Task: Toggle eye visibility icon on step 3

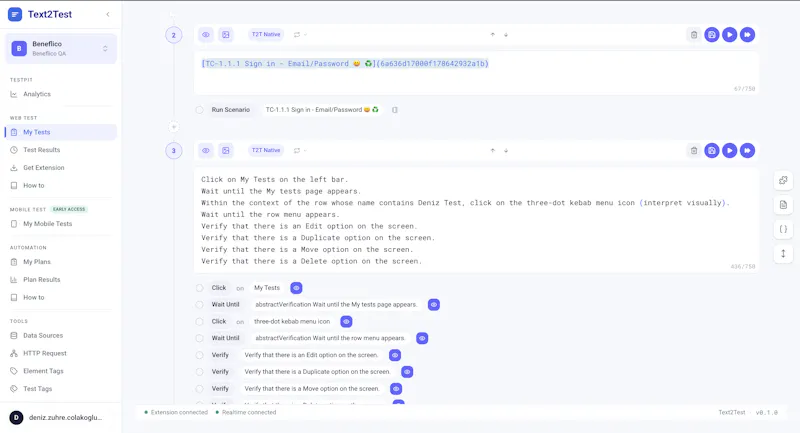Action: 206,150
